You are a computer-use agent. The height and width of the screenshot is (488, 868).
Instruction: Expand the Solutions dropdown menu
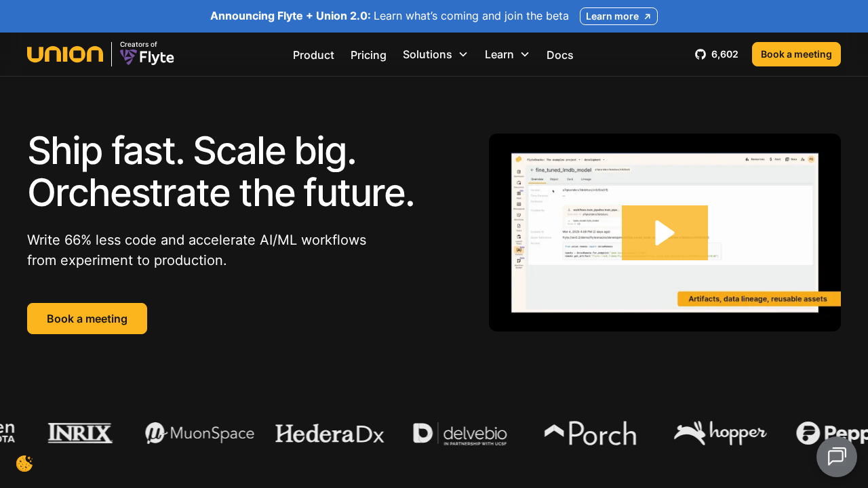click(x=435, y=54)
